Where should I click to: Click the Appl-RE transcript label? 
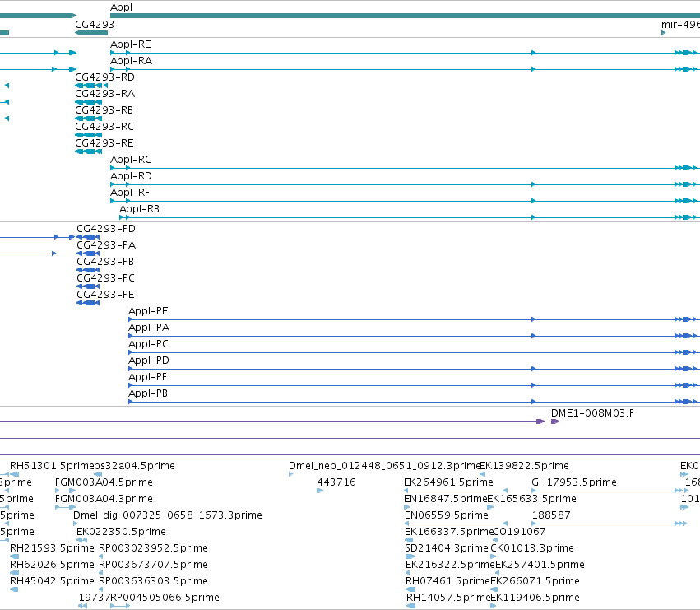131,44
